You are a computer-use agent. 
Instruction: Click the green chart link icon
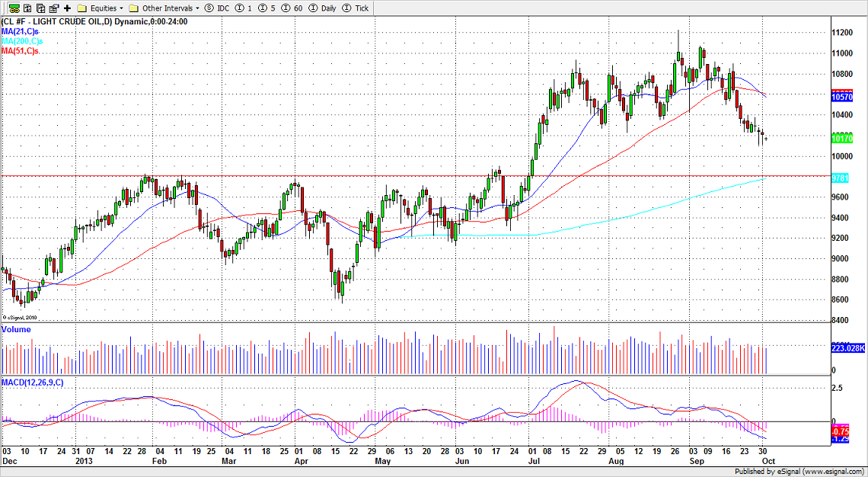14,8
